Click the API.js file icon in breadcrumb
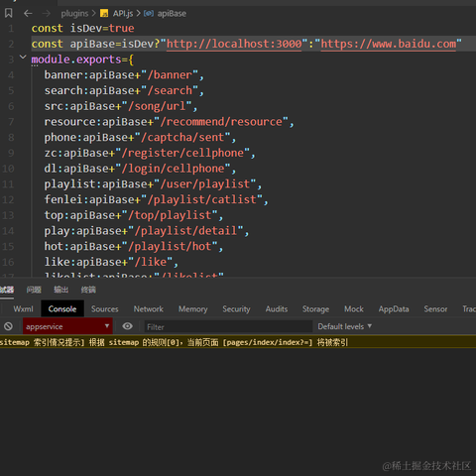Screen dimensions: 476x476 (104, 13)
